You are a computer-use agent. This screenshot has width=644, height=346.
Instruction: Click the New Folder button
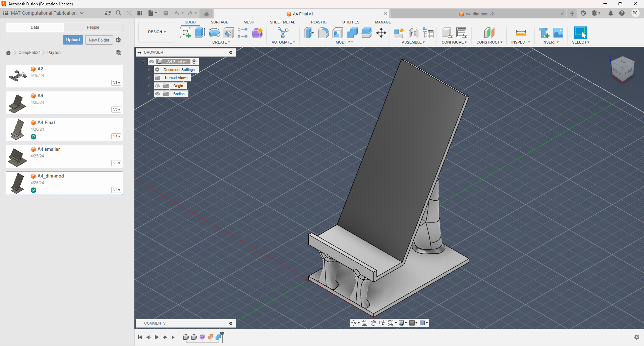click(x=99, y=40)
